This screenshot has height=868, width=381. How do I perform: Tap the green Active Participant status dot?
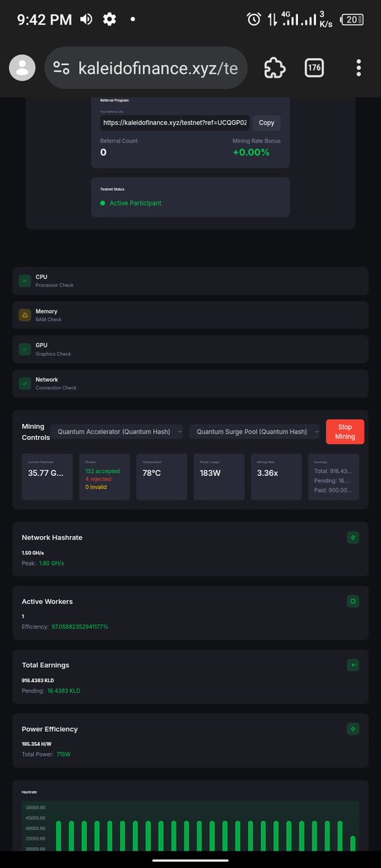tap(103, 203)
